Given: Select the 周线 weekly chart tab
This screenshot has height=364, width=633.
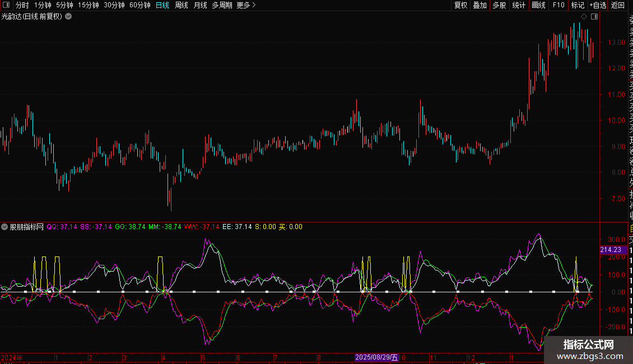Looking at the screenshot, I should tap(181, 5).
